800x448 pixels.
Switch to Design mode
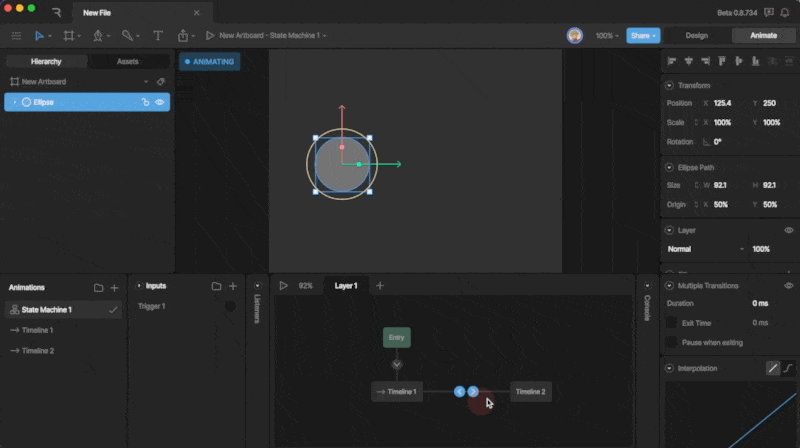tap(696, 35)
